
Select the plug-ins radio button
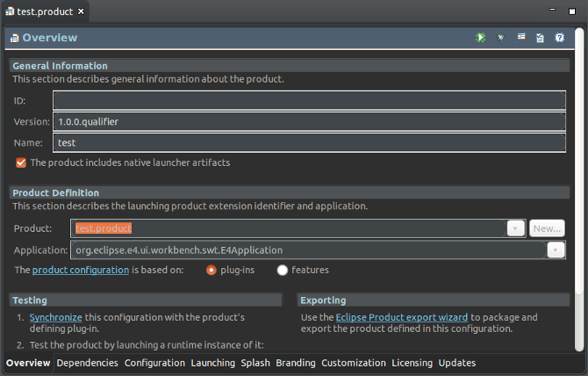212,271
